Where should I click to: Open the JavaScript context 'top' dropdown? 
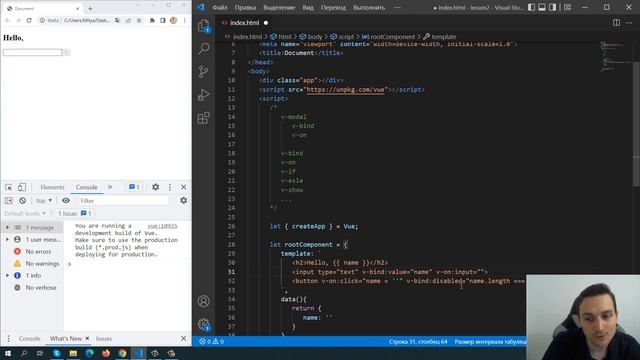(x=44, y=200)
